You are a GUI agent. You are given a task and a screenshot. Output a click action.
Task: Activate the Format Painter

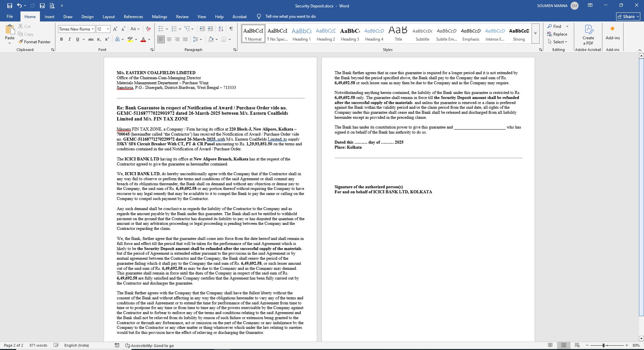click(x=35, y=42)
